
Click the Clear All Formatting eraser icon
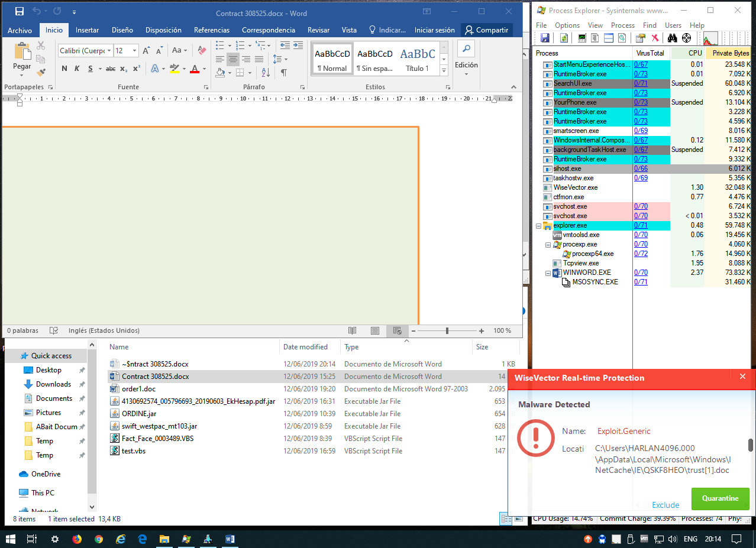click(x=202, y=50)
